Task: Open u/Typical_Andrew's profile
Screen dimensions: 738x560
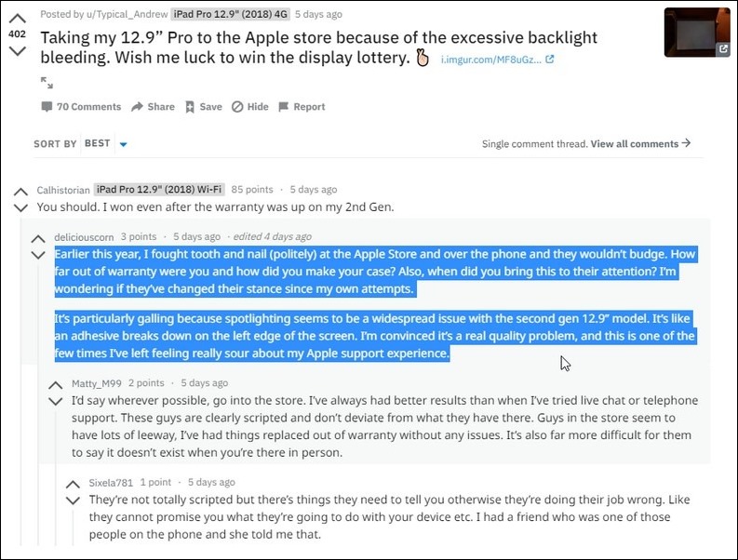Action: coord(127,15)
